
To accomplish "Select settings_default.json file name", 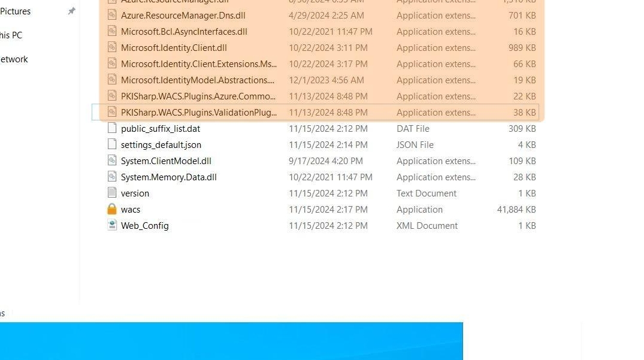I will tap(161, 145).
